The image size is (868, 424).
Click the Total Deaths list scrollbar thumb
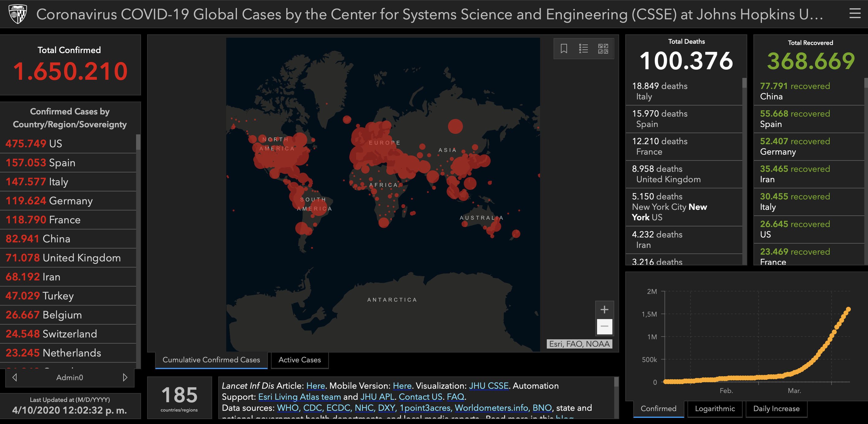[744, 83]
